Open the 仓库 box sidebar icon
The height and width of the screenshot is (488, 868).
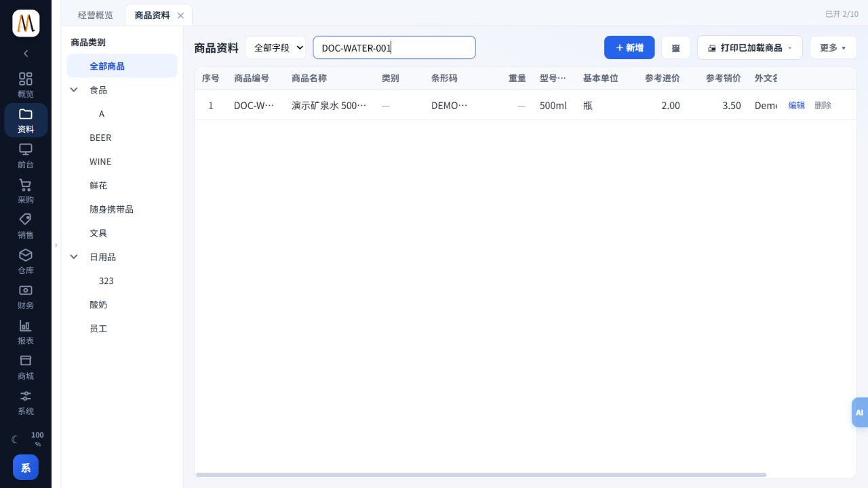point(26,261)
